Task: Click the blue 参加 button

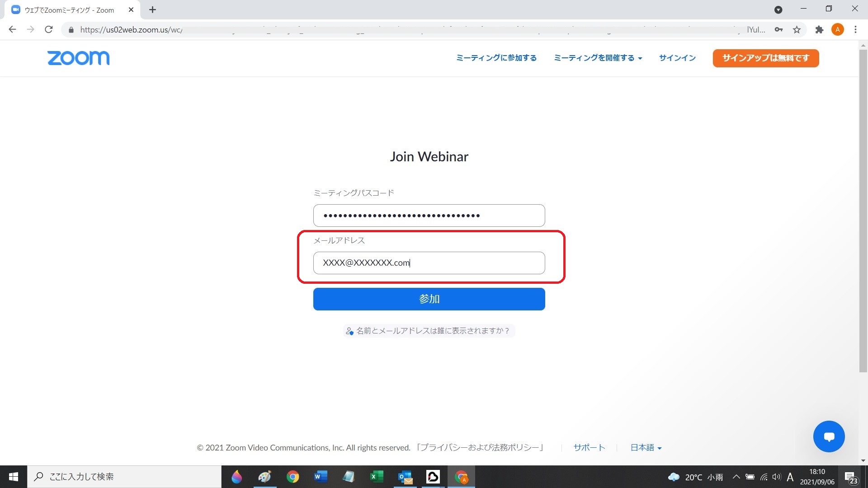Action: click(429, 299)
